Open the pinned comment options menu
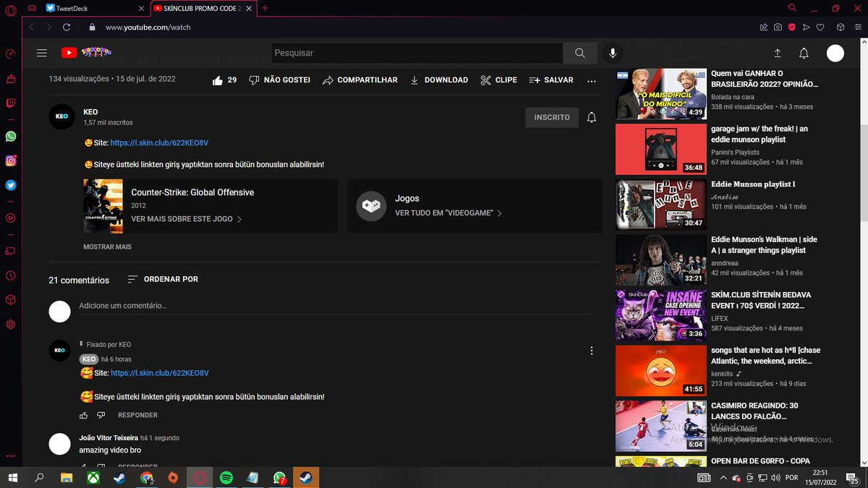This screenshot has width=868, height=488. [x=591, y=351]
